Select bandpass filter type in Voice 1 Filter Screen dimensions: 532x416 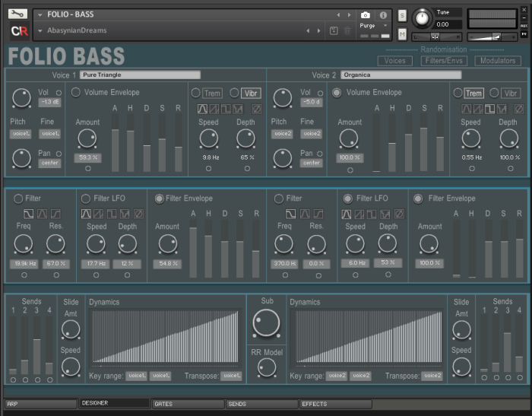tap(42, 214)
